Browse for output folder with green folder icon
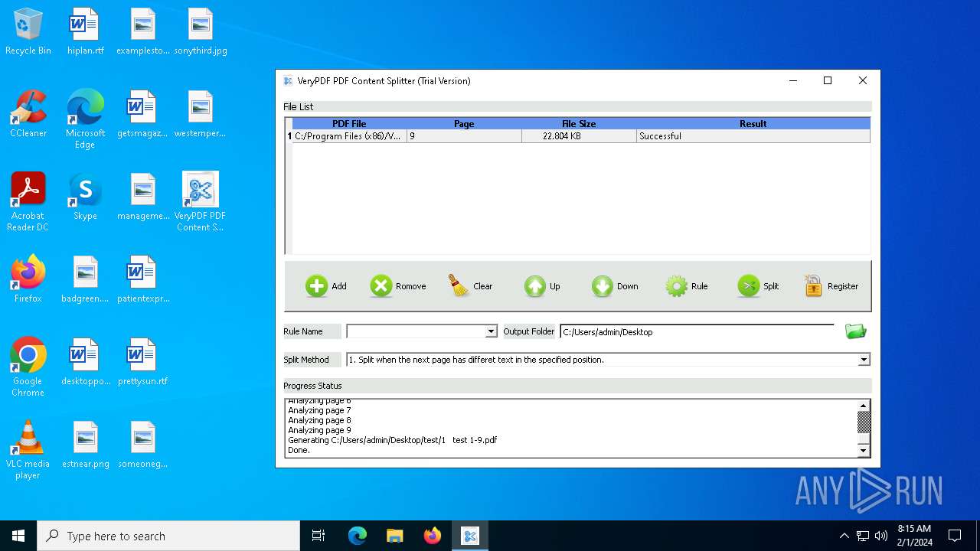The height and width of the screenshot is (551, 980). click(855, 331)
